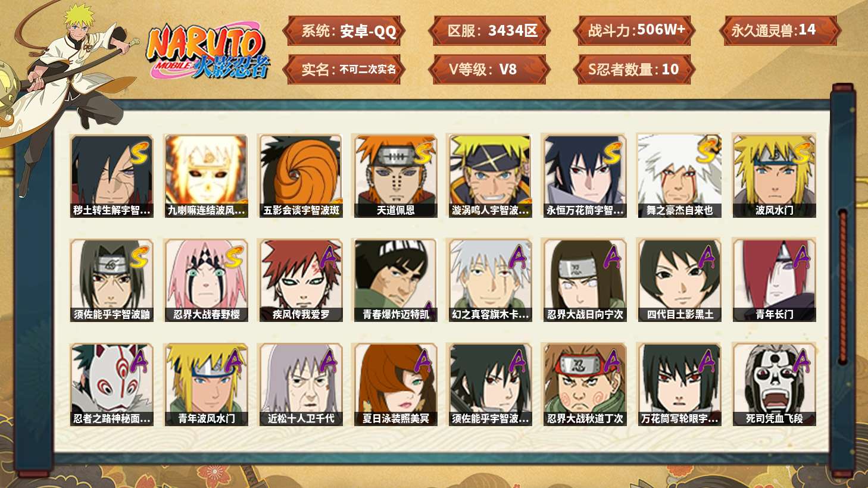Click the red scroll slider on right edge
This screenshot has height=488, width=868.
842,287
